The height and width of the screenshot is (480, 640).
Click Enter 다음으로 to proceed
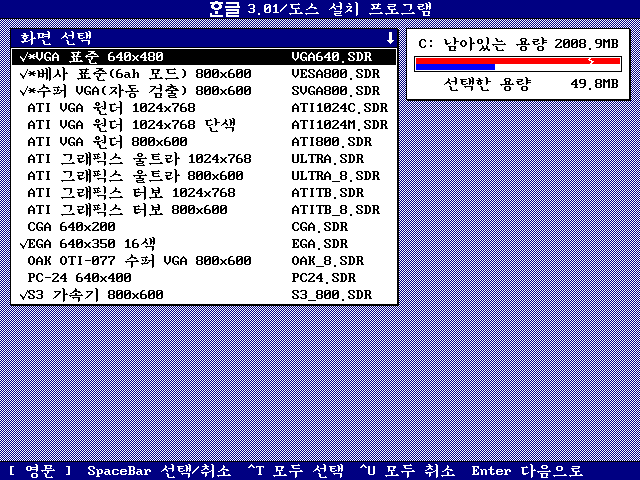[x=527, y=471]
